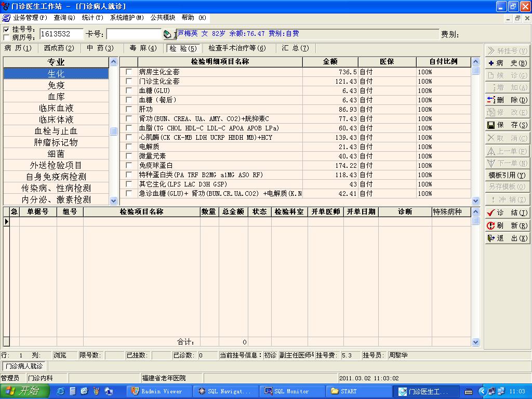
Task: Exit using the 退出(X) button
Action: (507, 238)
